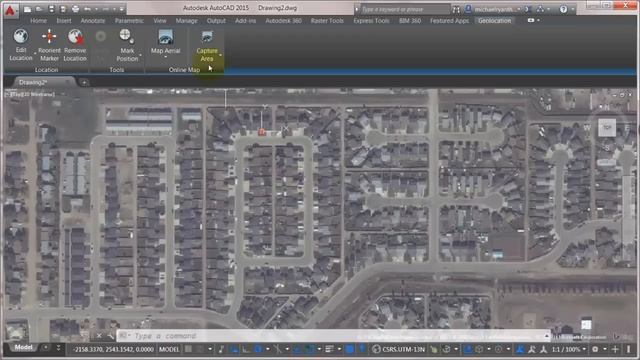The width and height of the screenshot is (640, 360).
Task: Expand the Edit Location dropdown arrow
Action: (35, 53)
